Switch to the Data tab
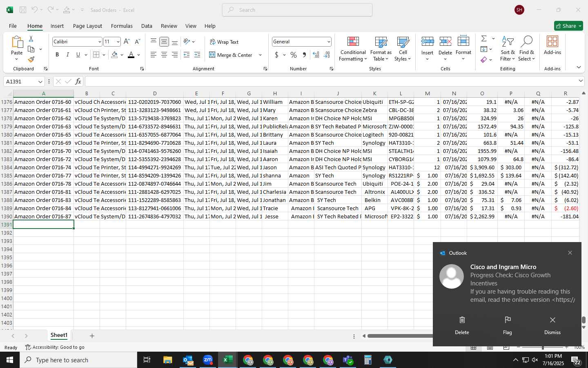 (x=147, y=26)
